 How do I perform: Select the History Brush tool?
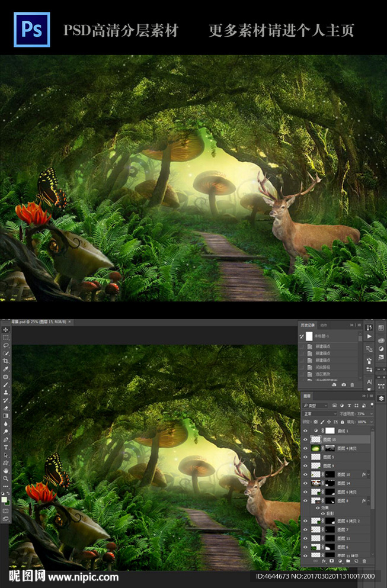pos(6,400)
